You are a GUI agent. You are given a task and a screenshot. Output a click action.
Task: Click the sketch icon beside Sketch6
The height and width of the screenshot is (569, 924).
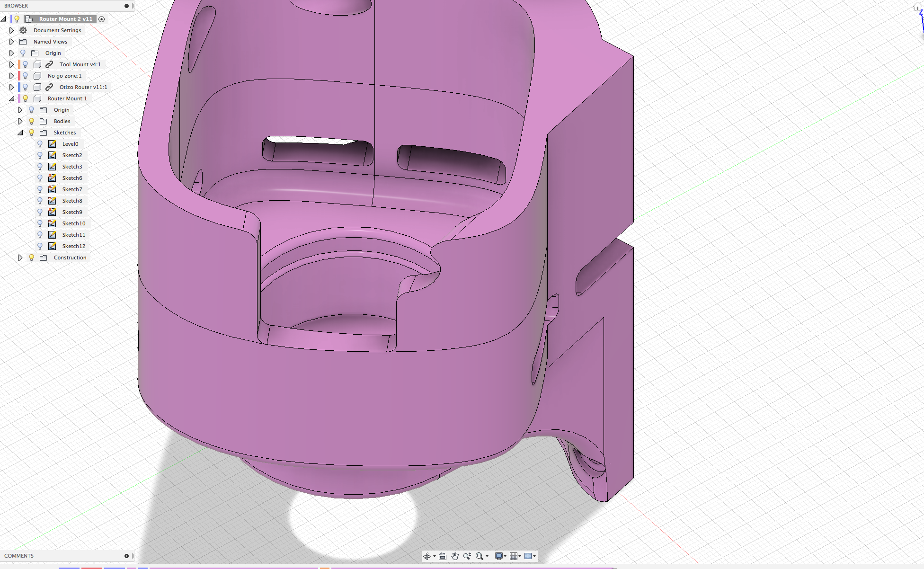(x=53, y=178)
